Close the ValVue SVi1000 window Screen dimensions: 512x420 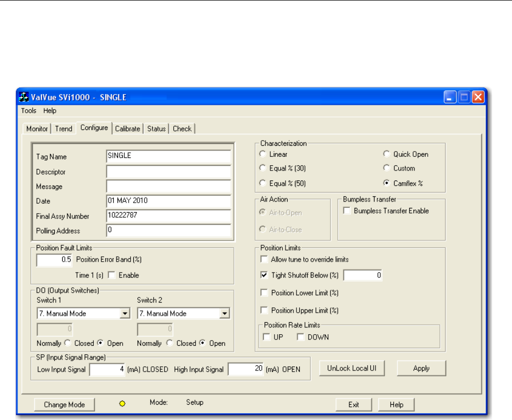point(478,97)
